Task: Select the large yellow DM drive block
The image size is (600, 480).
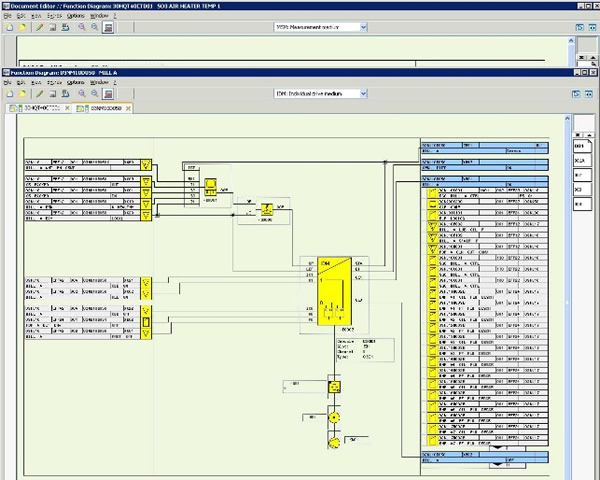Action: coord(334,292)
